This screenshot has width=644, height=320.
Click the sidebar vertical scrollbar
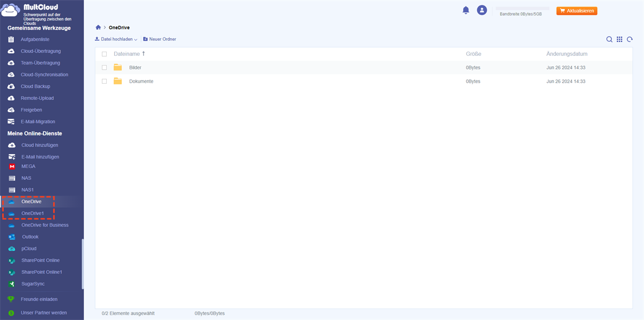click(83, 264)
